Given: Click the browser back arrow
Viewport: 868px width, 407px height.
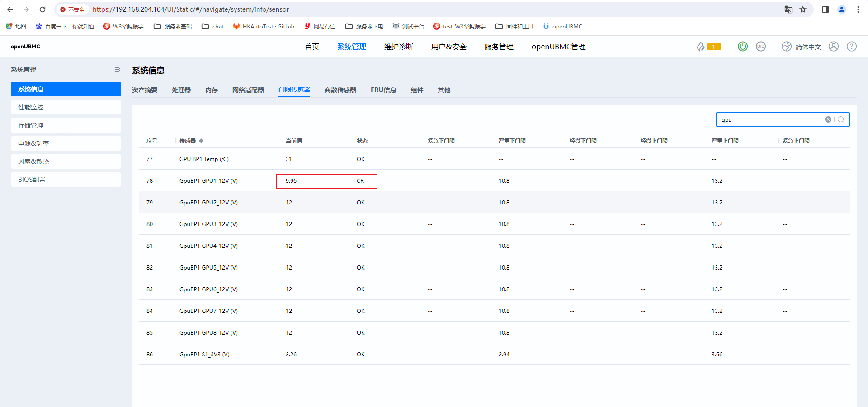Looking at the screenshot, I should (x=10, y=9).
